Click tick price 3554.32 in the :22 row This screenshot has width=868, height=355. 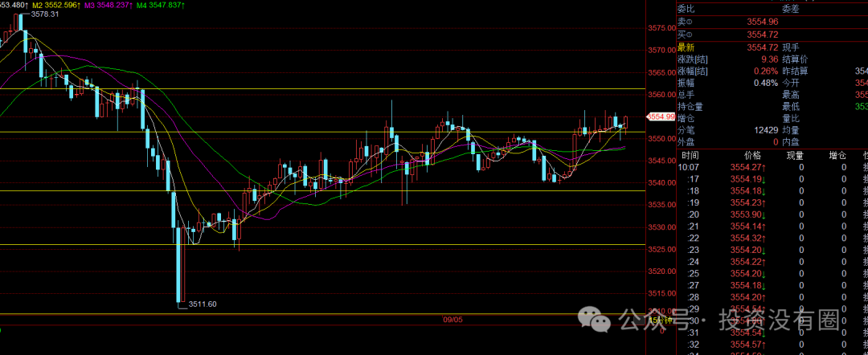tap(748, 239)
